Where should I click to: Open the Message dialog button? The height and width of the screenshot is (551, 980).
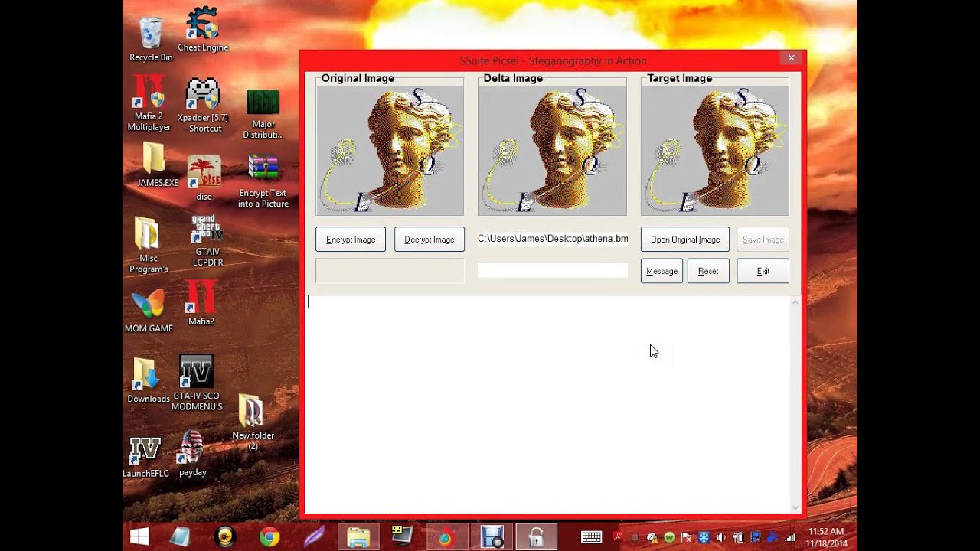[661, 271]
